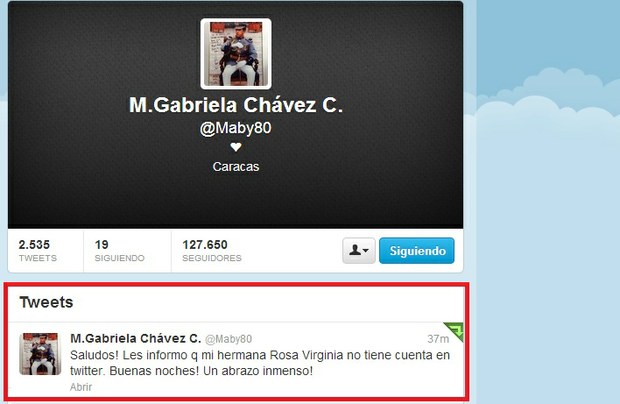This screenshot has width=620, height=404.
Task: Click the @Maby80 handle in profile header
Action: click(x=236, y=128)
